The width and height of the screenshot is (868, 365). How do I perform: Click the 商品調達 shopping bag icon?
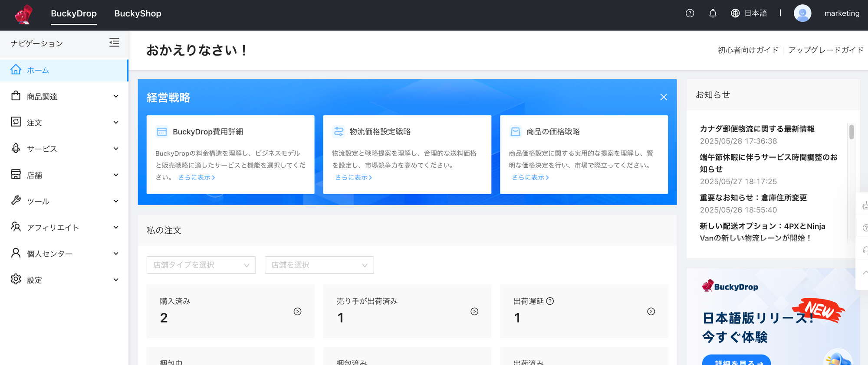pyautogui.click(x=16, y=96)
